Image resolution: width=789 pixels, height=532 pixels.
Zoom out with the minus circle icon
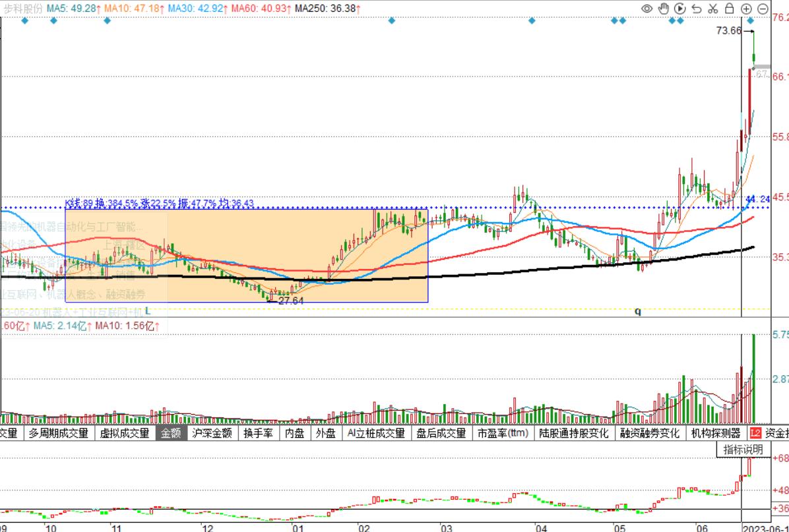point(763,9)
